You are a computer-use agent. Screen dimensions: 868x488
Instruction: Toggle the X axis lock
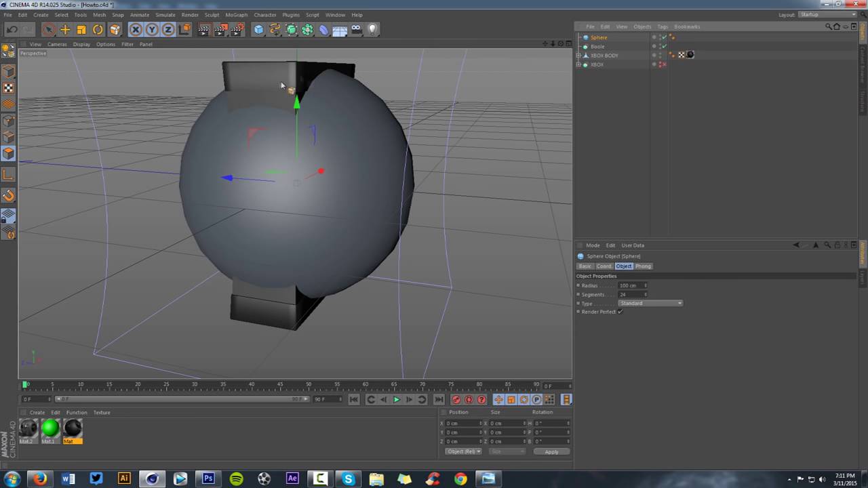136,29
